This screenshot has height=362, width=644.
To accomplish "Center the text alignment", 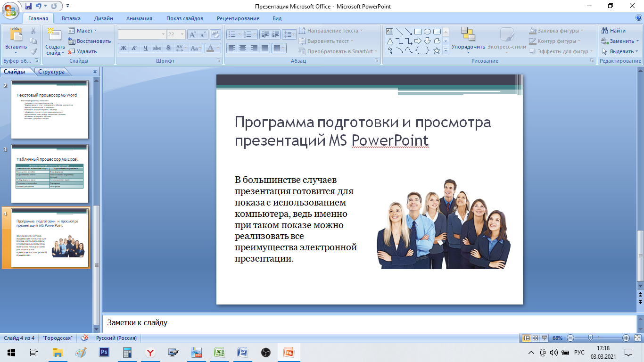I will 243,48.
